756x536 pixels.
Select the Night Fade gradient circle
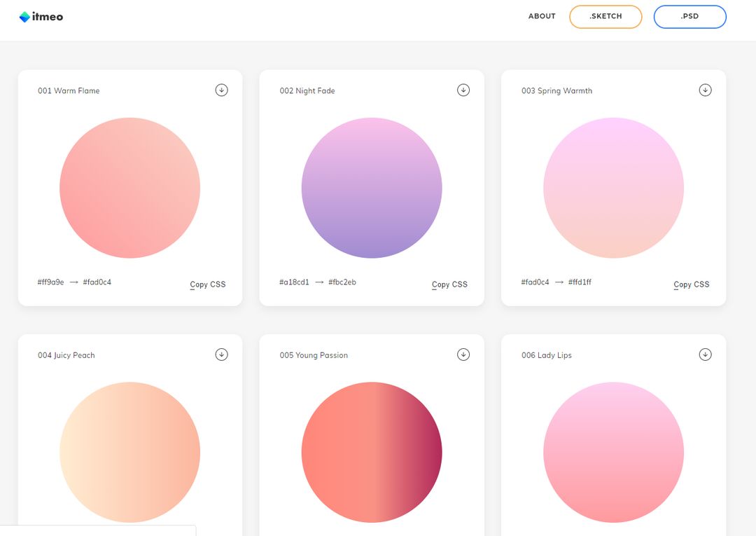(372, 188)
